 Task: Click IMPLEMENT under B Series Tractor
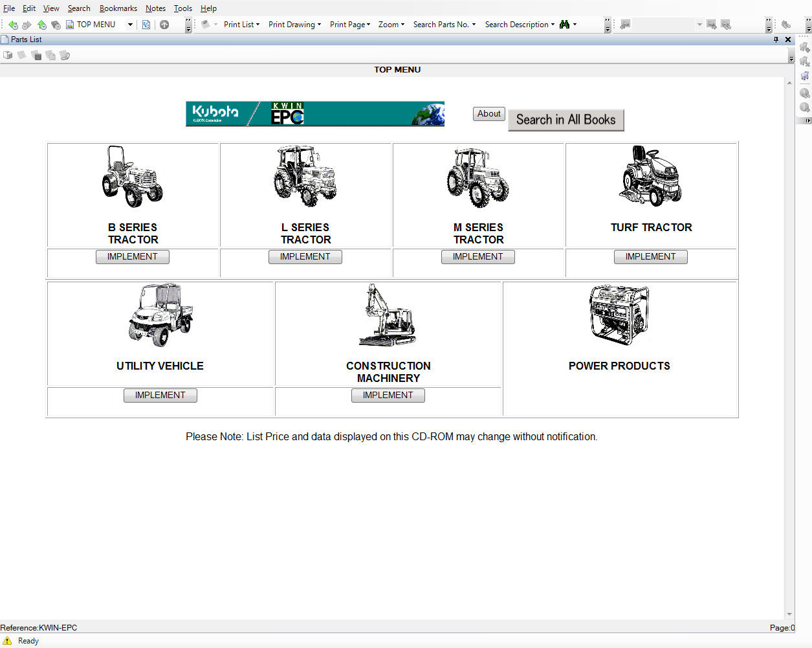pyautogui.click(x=133, y=257)
